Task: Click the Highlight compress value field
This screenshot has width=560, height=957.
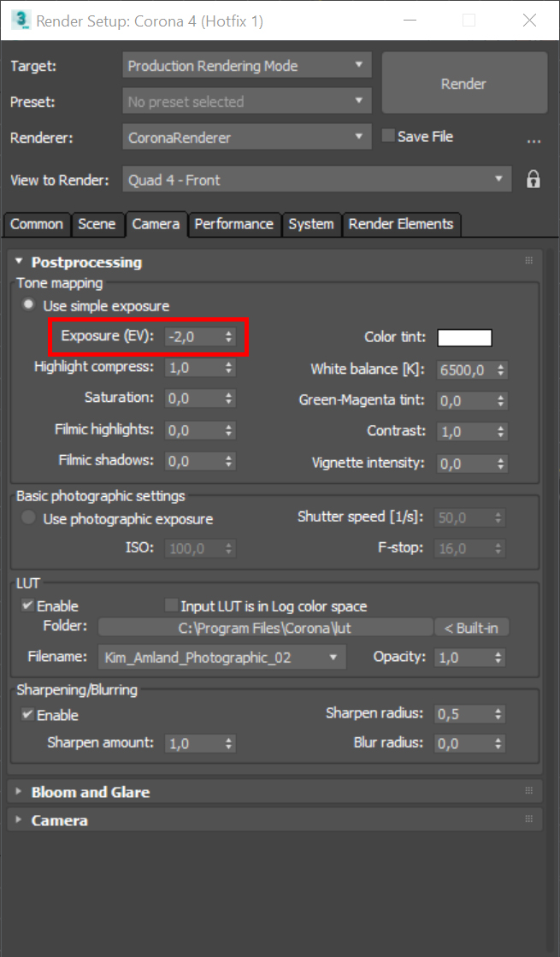Action: coord(191,367)
